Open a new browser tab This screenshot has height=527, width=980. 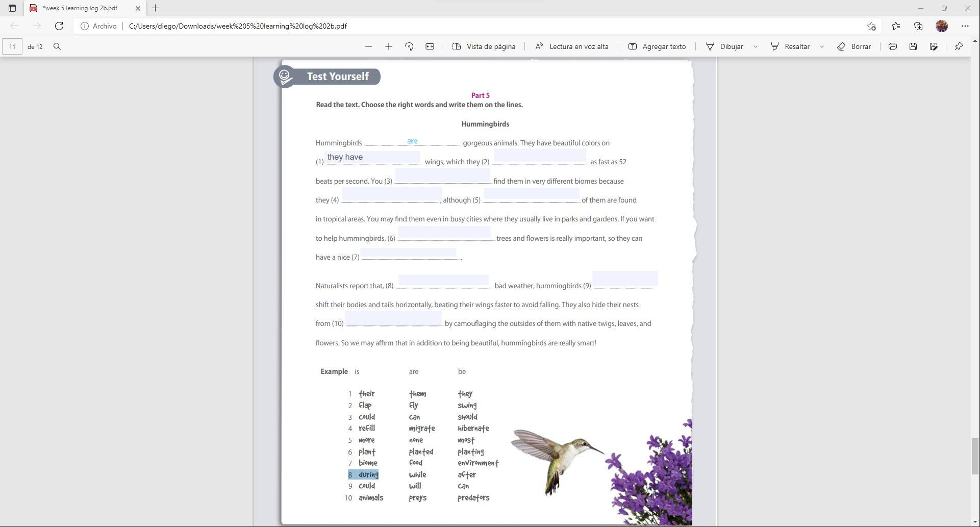[x=156, y=8]
